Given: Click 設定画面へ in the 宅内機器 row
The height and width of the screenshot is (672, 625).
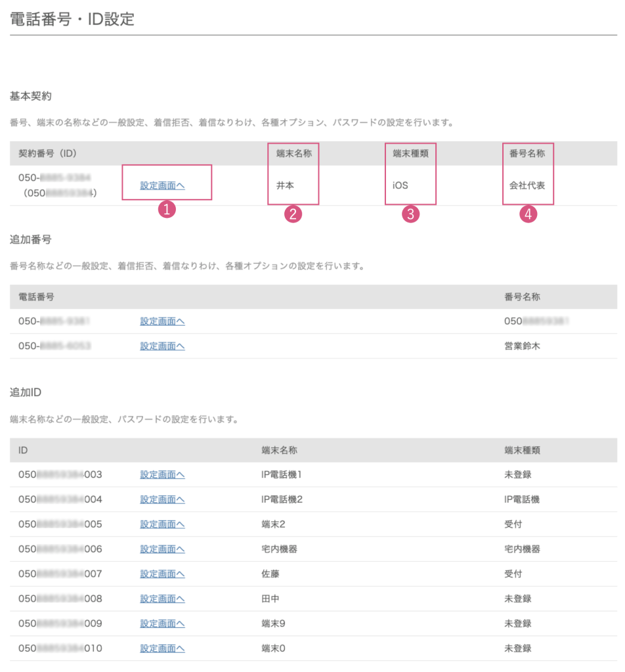Looking at the screenshot, I should click(162, 549).
